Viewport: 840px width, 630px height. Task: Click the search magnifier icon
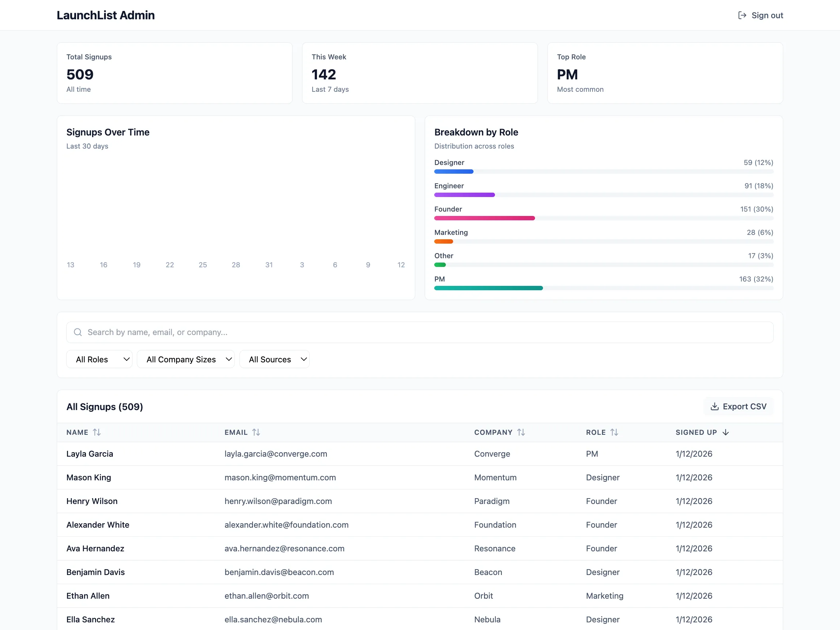[x=78, y=332]
